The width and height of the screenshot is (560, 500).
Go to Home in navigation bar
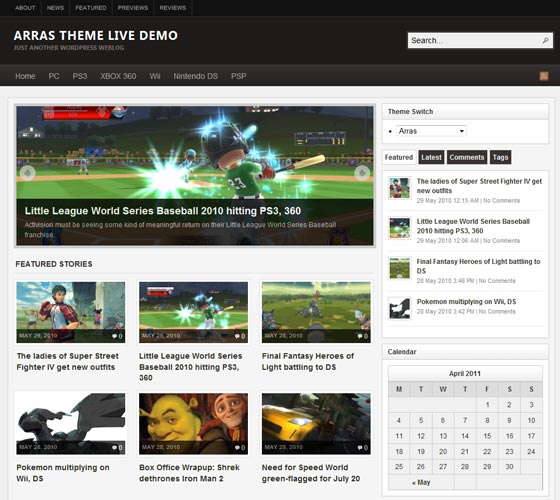(x=25, y=76)
